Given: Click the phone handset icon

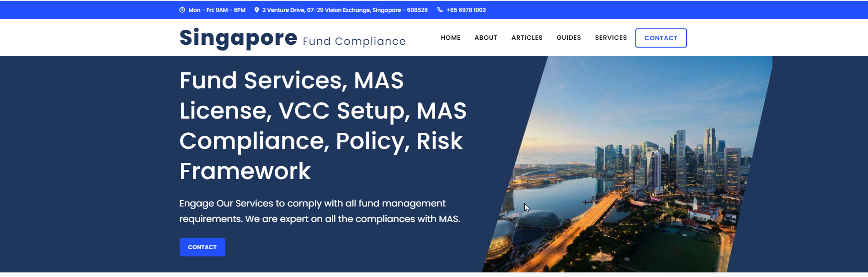Looking at the screenshot, I should coord(440,10).
